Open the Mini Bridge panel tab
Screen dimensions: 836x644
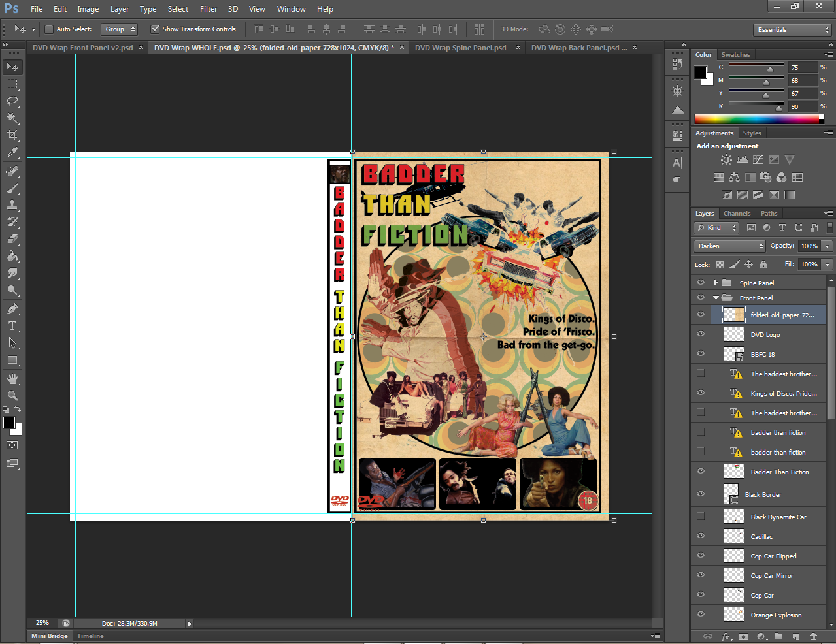pyautogui.click(x=50, y=636)
